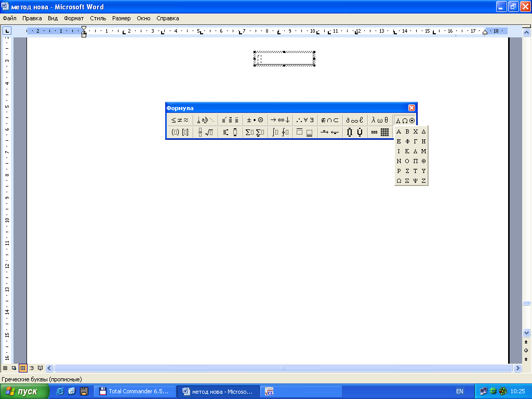
Task: Insert capital Gamma Γ from Greek palette
Action: click(x=415, y=141)
